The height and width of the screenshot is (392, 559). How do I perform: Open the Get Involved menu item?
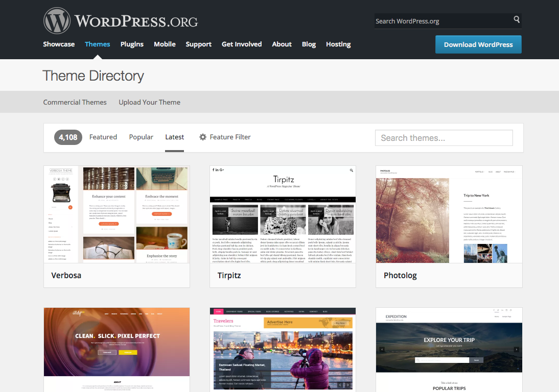coord(242,44)
